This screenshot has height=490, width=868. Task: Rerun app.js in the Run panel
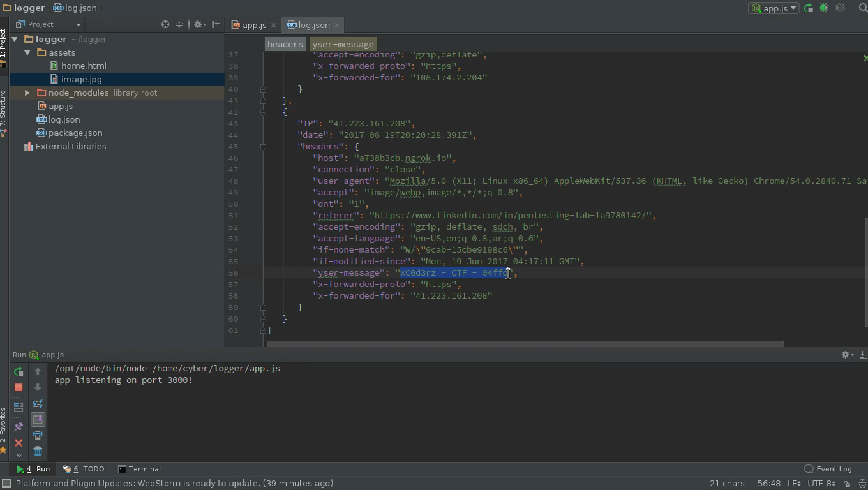(x=19, y=372)
